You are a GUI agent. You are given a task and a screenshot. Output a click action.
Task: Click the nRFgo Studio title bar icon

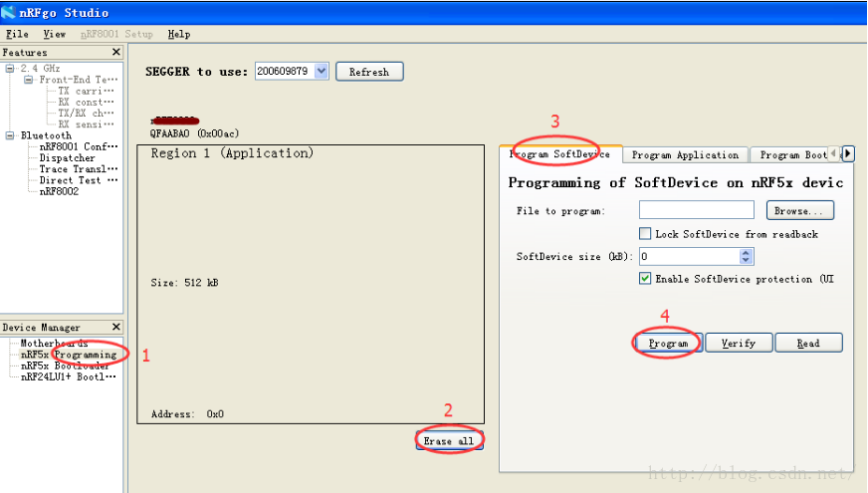pos(8,12)
